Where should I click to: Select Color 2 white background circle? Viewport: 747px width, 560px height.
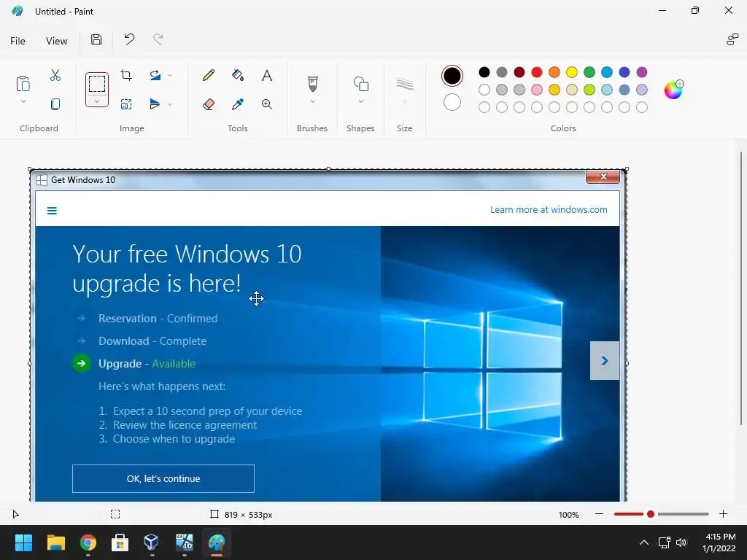pyautogui.click(x=452, y=102)
